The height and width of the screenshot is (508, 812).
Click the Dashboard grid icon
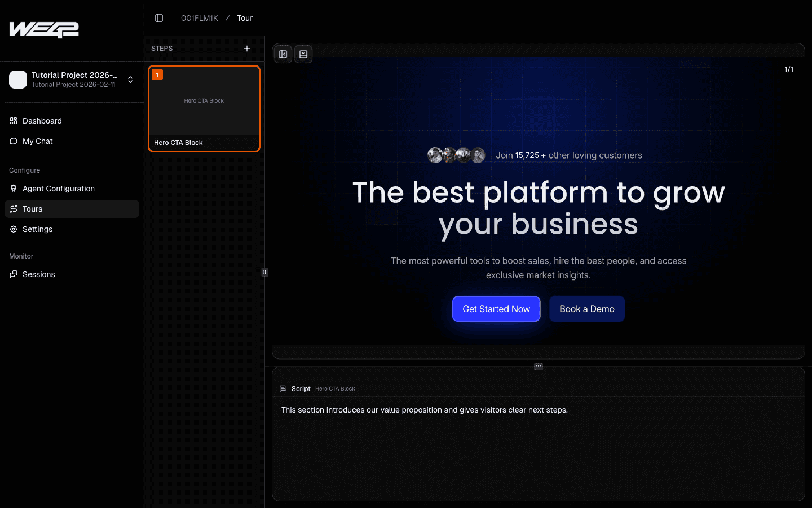(13, 121)
